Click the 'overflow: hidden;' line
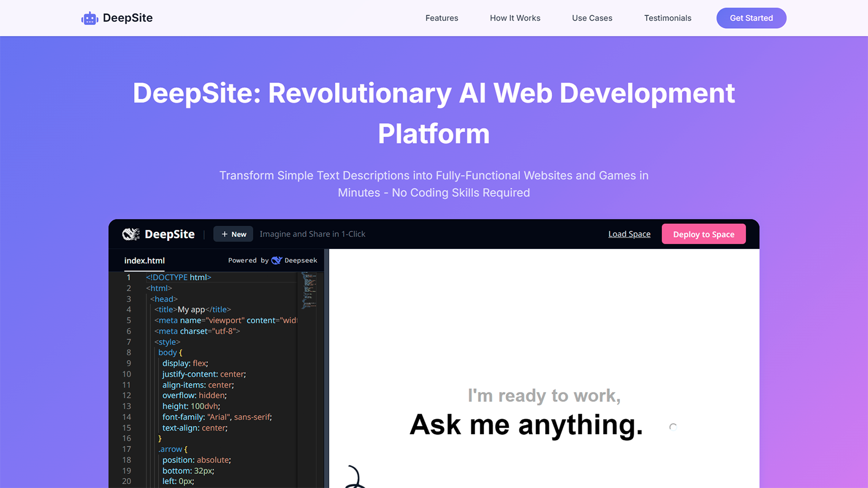Viewport: 868px width, 488px height. click(x=195, y=396)
